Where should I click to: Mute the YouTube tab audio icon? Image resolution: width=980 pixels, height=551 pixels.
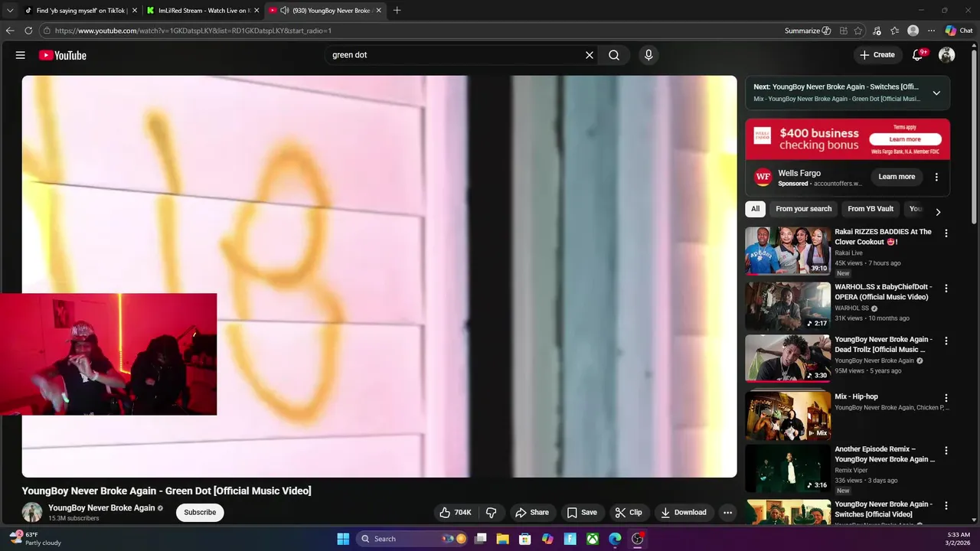[x=285, y=11]
